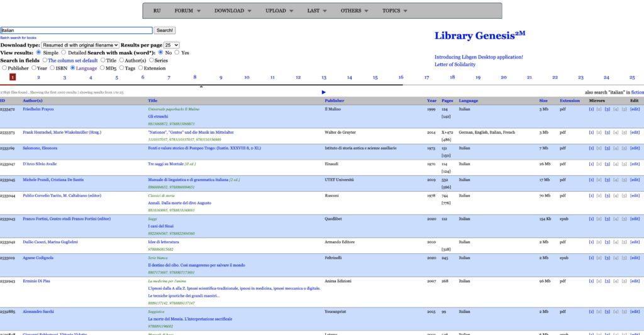The image size is (644, 335).
Task: Open mirror [1] for Gli etruschi
Action: [x=591, y=109]
